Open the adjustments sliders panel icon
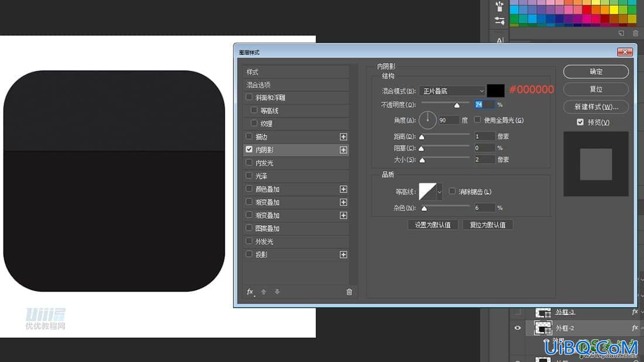This screenshot has height=362, width=644. pos(499,21)
